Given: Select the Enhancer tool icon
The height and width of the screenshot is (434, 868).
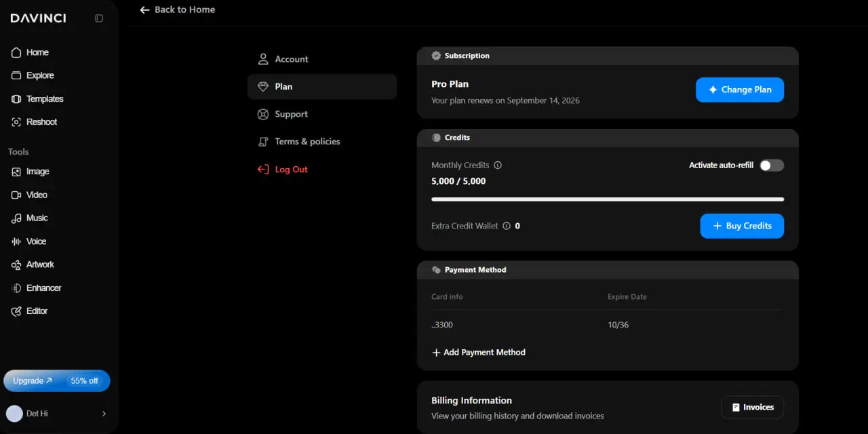Looking at the screenshot, I should pos(16,288).
